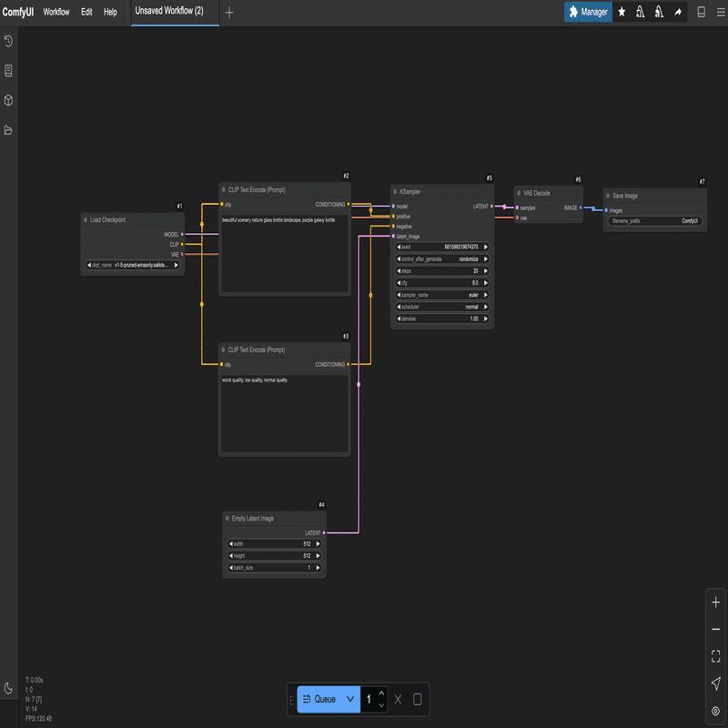Click the Load Checkpoint MODEL output slot
Viewport: 728px width, 728px height.
[182, 235]
